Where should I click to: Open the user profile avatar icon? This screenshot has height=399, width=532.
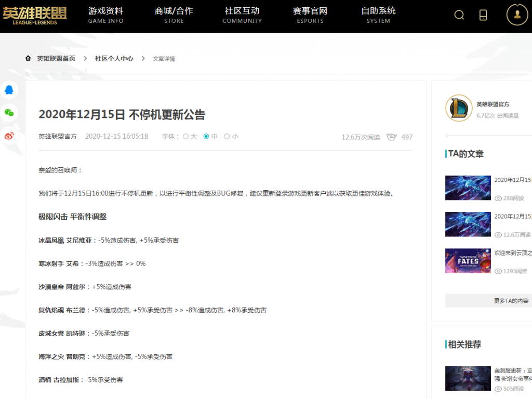pyautogui.click(x=517, y=15)
